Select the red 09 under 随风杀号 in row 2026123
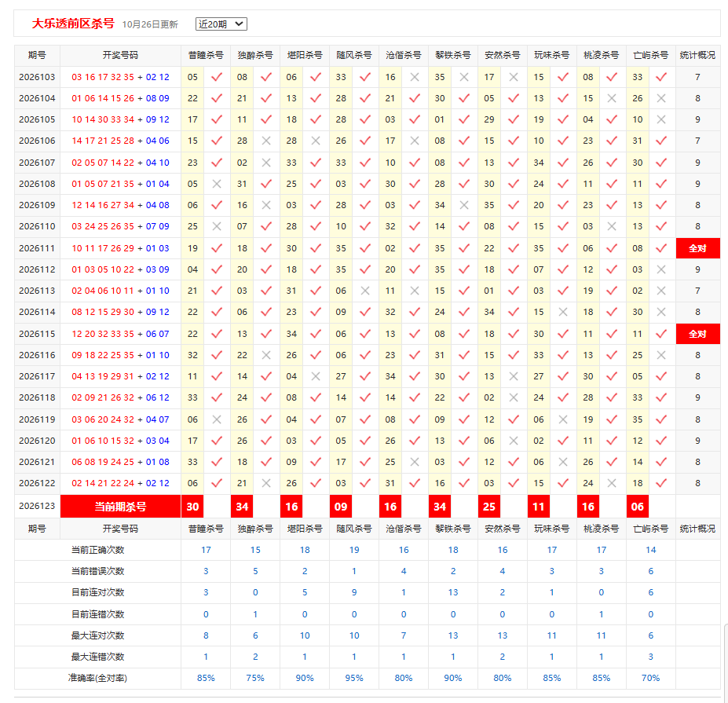 [x=341, y=507]
